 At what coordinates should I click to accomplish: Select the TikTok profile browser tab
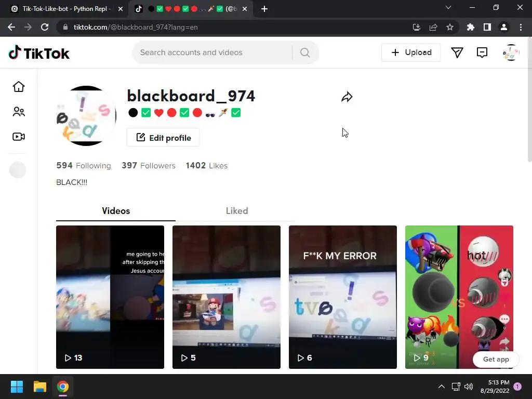[190, 9]
